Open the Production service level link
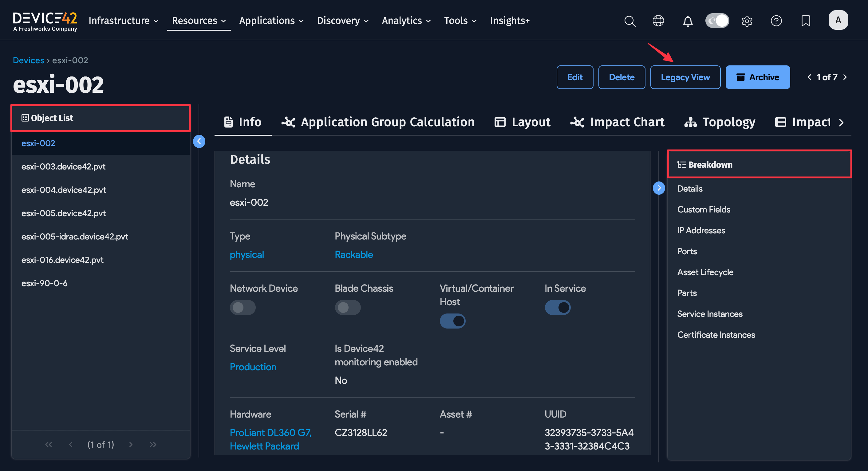Screen dimensions: 868x471 pos(253,367)
